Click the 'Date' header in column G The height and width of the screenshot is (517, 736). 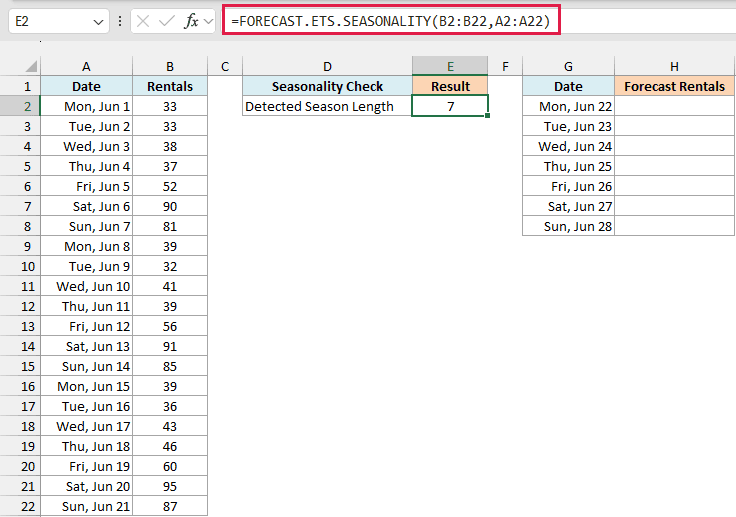pyautogui.click(x=568, y=86)
